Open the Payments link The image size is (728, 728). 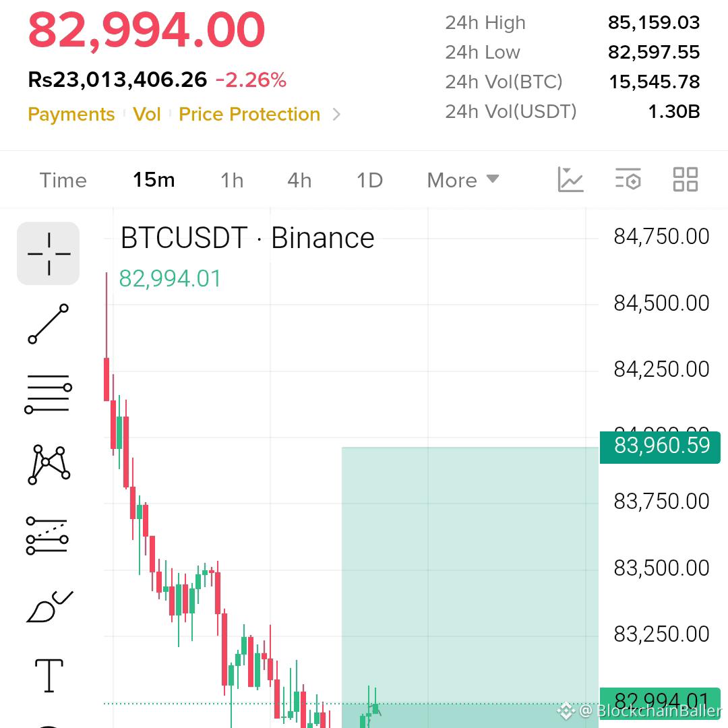[x=71, y=114]
